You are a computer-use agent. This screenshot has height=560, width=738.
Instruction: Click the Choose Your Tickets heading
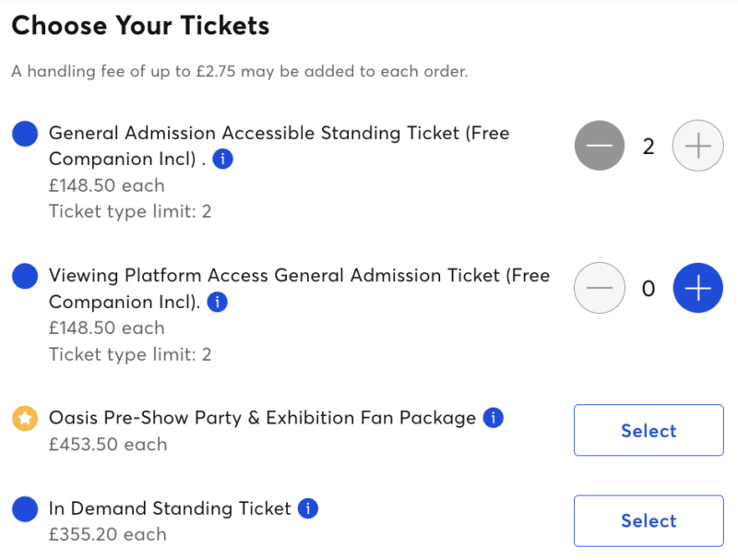(x=140, y=25)
